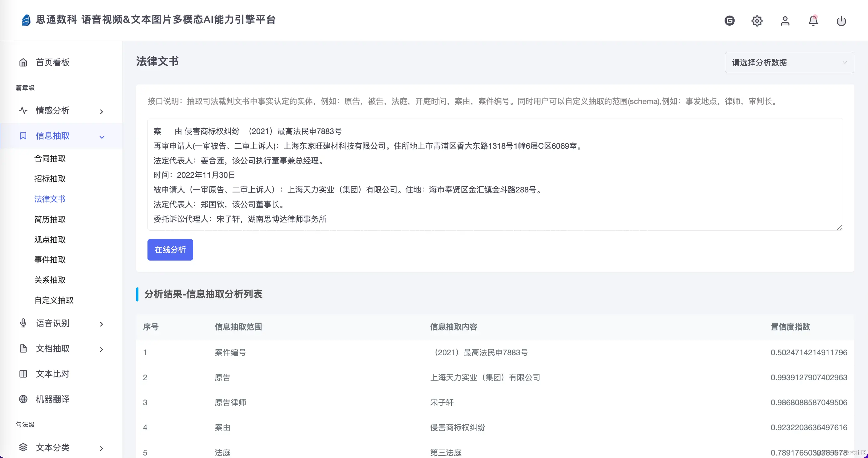Image resolution: width=868 pixels, height=458 pixels.
Task: Select the 机器翻译 globe icon
Action: tap(23, 399)
